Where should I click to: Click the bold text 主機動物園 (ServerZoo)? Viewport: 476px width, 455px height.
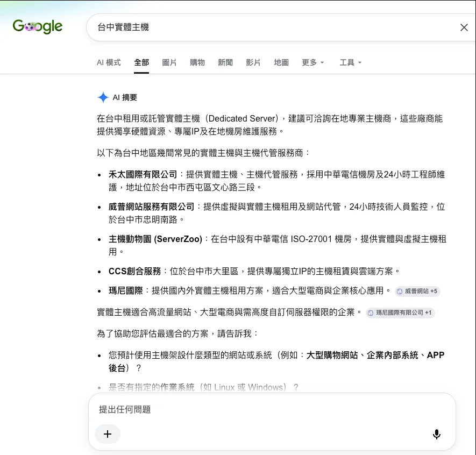[155, 239]
